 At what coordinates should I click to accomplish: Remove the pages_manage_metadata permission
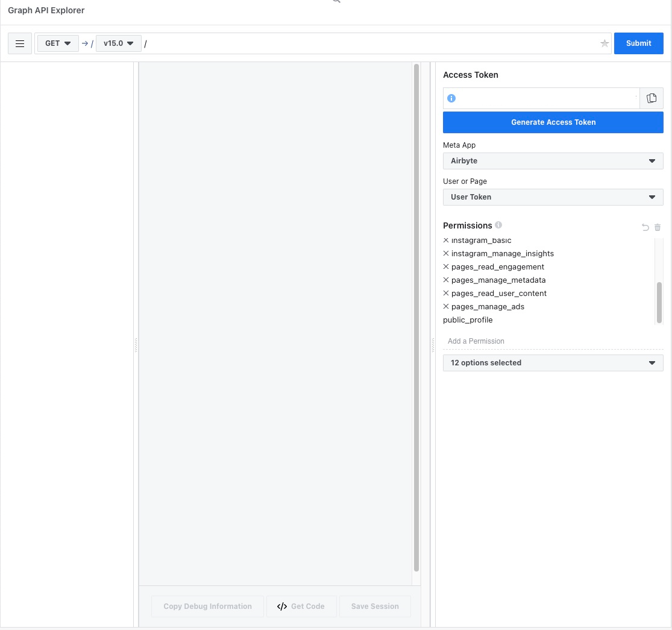[446, 280]
